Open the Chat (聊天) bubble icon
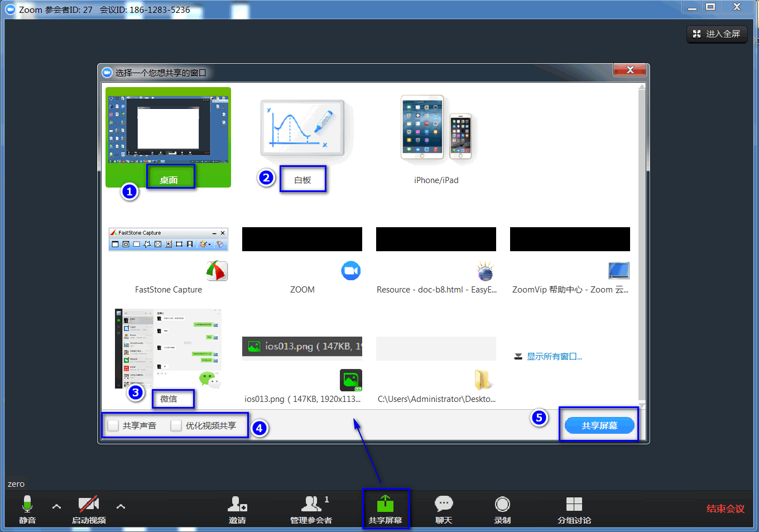The width and height of the screenshot is (759, 532). coord(444,504)
